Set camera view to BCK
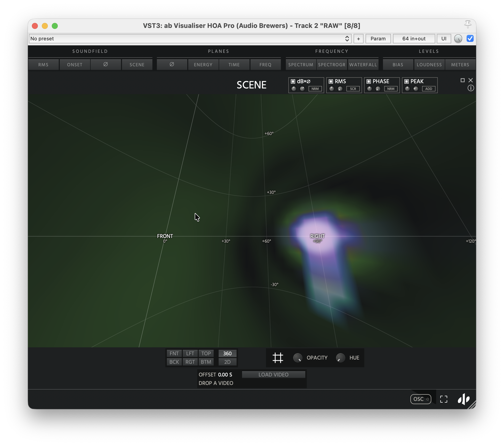The height and width of the screenshot is (446, 504). [174, 362]
